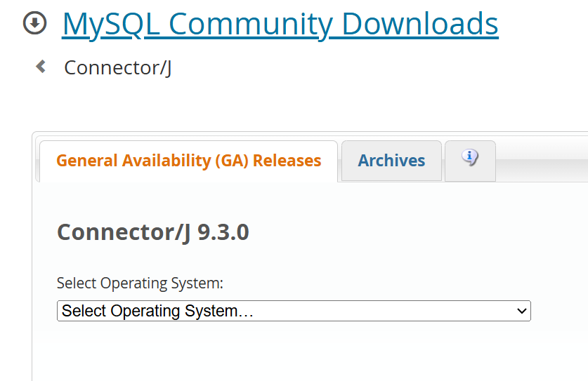Expand the operating system dropdown arrow
The width and height of the screenshot is (588, 381).
click(x=521, y=311)
